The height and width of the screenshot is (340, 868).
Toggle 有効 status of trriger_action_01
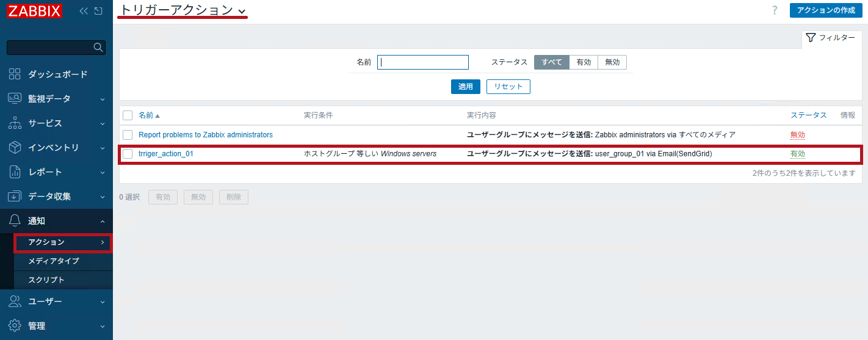pyautogui.click(x=798, y=154)
